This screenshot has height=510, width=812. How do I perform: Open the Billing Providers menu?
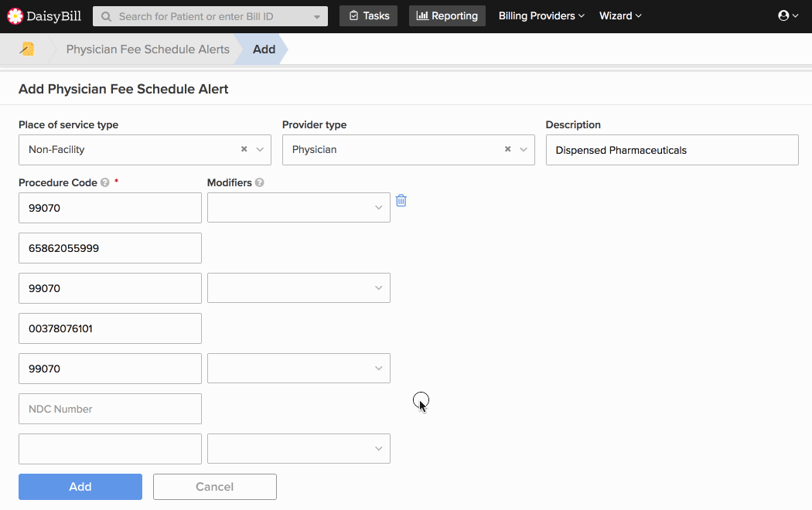[541, 15]
